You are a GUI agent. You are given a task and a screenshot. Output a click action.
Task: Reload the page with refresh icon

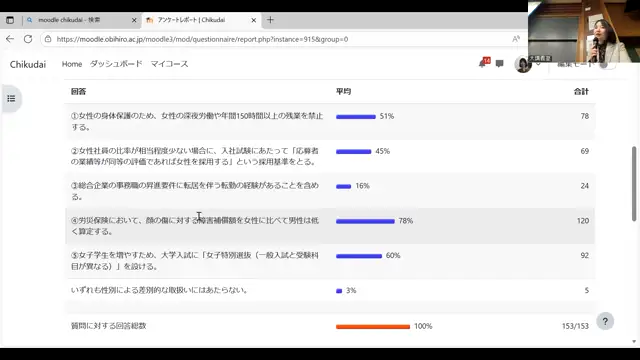[x=28, y=39]
